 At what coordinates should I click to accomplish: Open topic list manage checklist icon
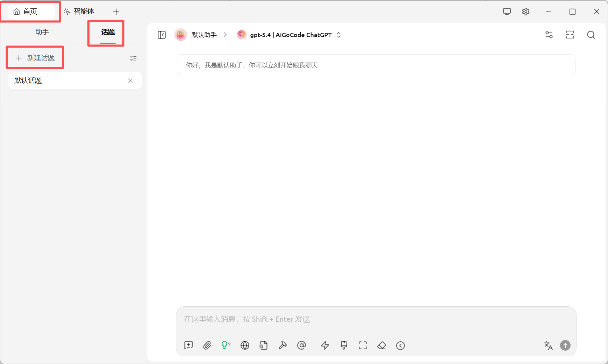pos(134,58)
